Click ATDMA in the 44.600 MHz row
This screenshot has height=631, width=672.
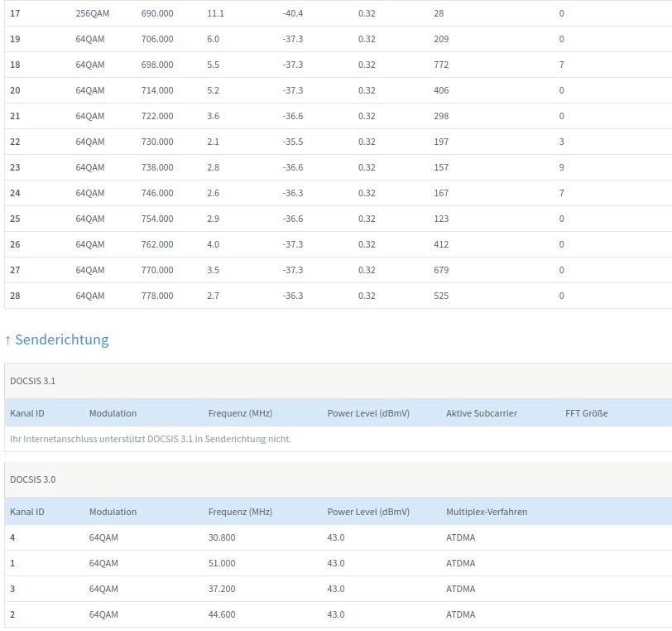(460, 614)
